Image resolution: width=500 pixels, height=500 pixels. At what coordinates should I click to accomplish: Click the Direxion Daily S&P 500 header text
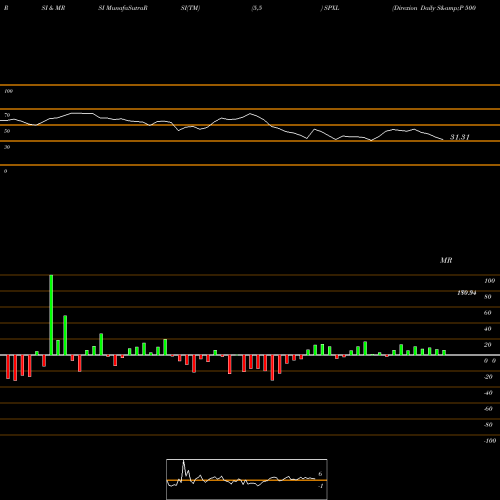tap(434, 8)
